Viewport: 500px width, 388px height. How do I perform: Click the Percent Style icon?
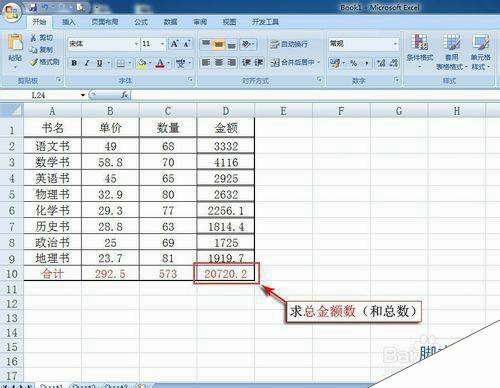354,63
